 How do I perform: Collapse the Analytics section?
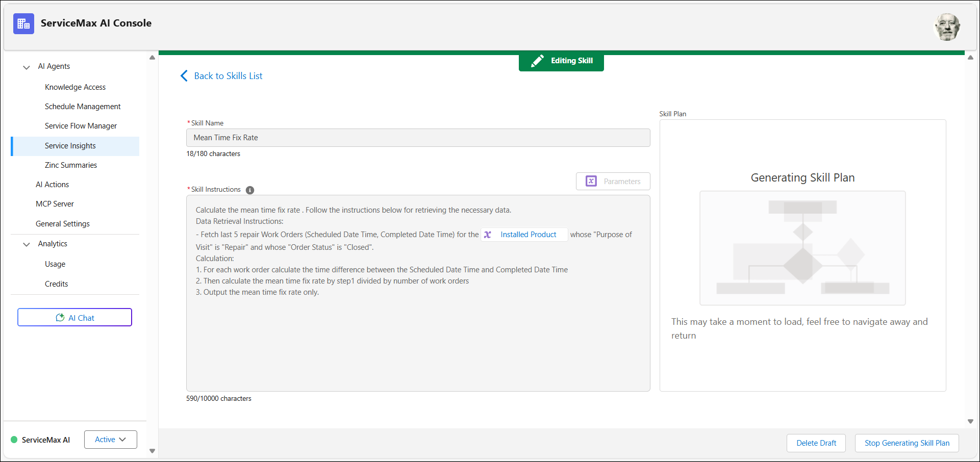pyautogui.click(x=27, y=244)
